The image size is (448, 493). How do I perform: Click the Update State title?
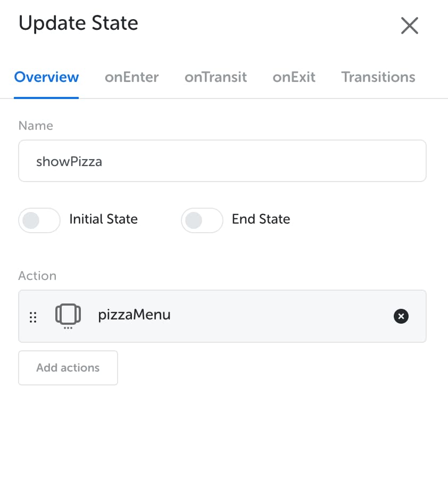78,23
